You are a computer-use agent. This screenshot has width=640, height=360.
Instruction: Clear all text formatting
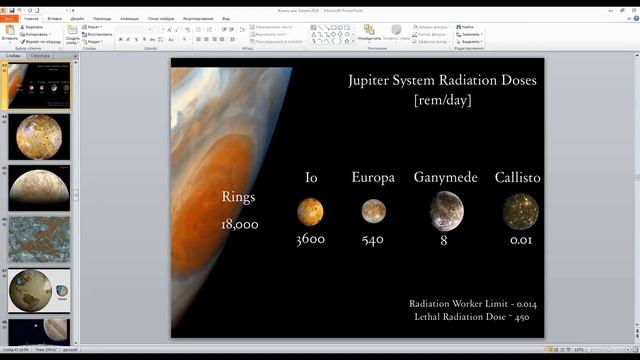coord(187,30)
